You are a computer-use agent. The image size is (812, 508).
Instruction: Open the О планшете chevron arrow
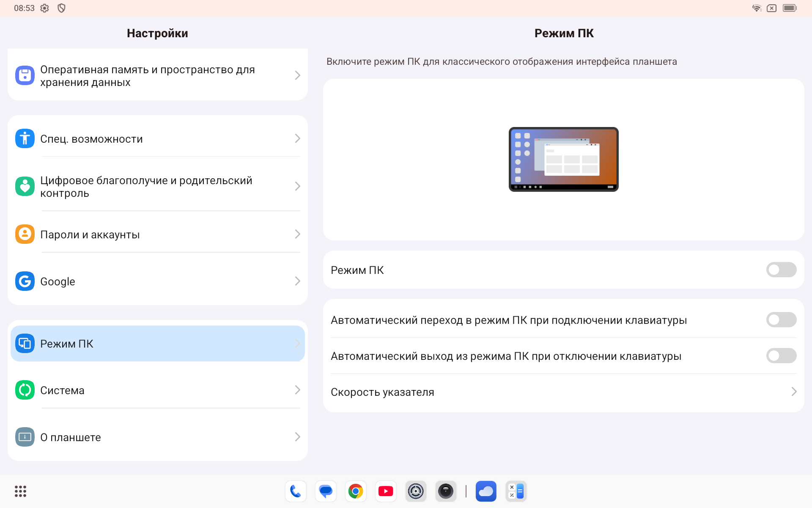click(x=297, y=437)
